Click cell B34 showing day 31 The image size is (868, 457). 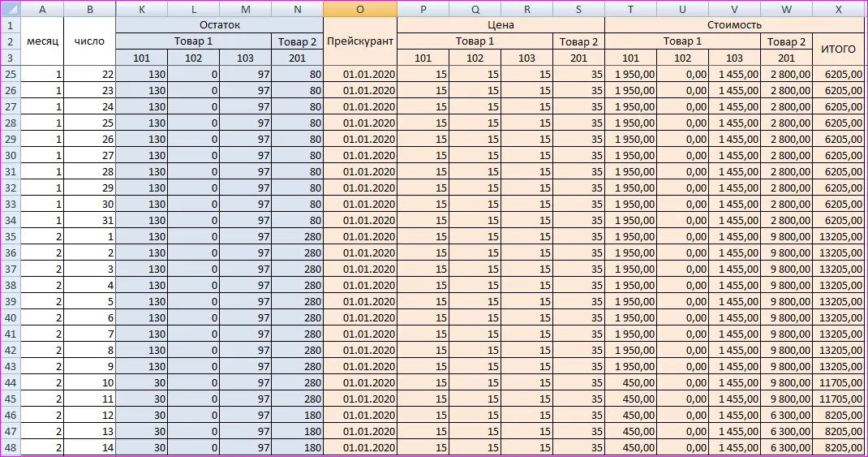[90, 220]
